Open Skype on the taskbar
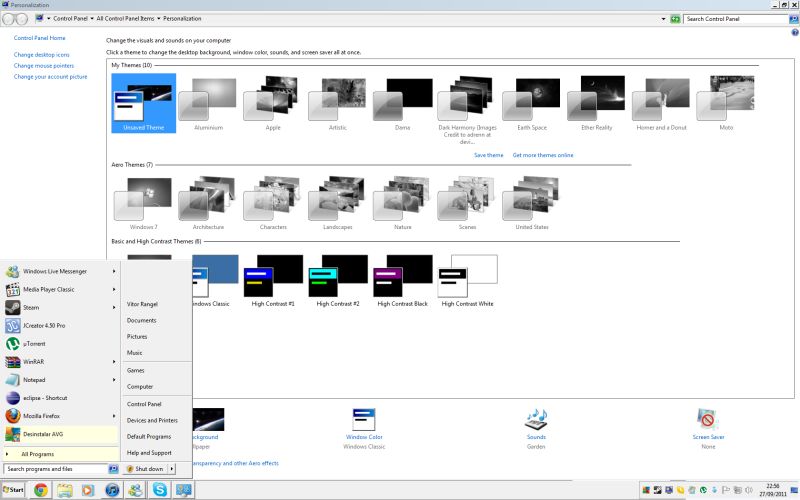The width and height of the screenshot is (800, 500). coord(160,490)
